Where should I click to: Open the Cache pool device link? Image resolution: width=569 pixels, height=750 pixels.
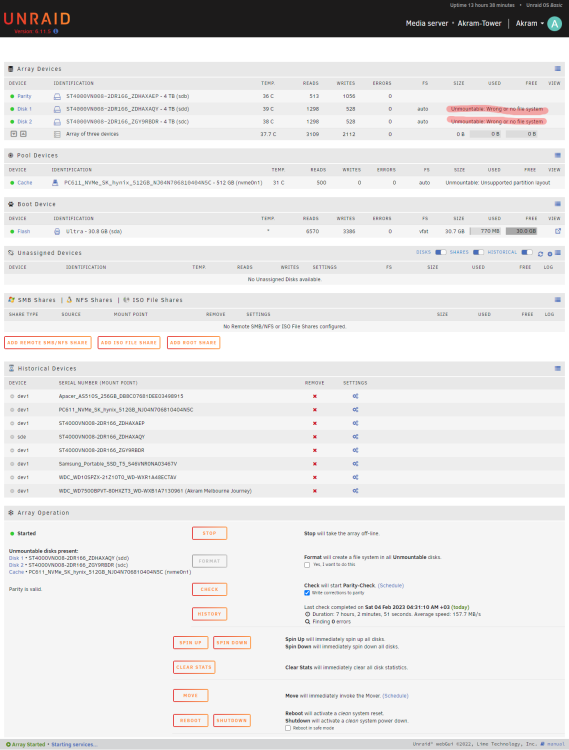coord(25,183)
